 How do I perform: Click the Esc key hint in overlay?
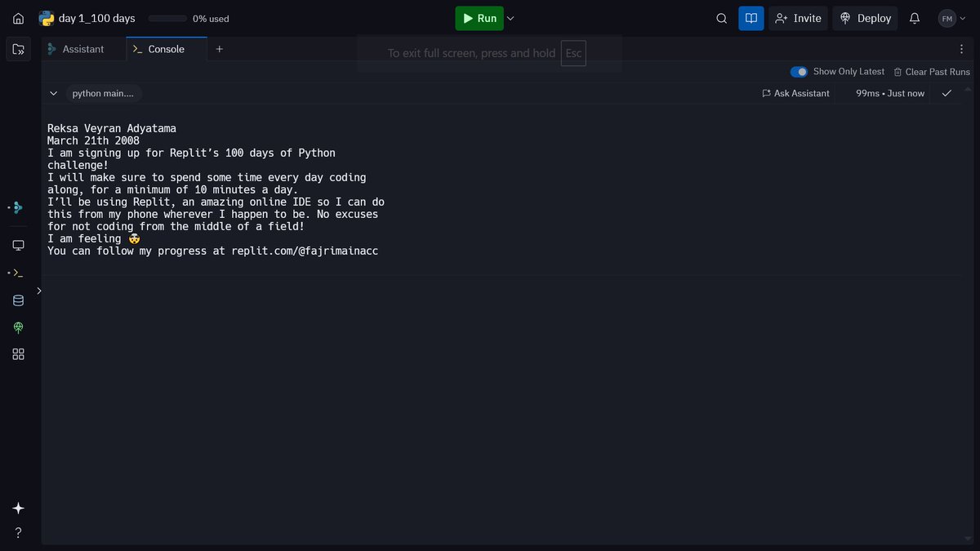pos(573,53)
